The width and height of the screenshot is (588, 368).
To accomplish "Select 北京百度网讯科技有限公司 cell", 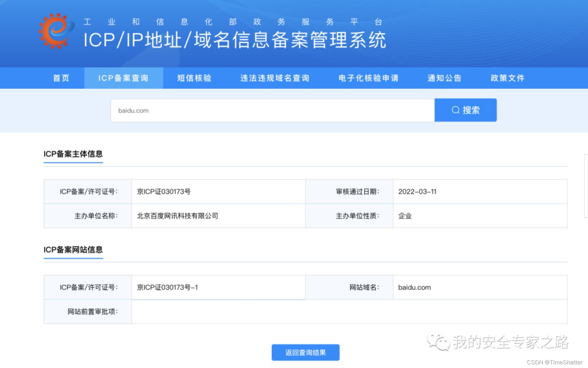I will (x=219, y=216).
